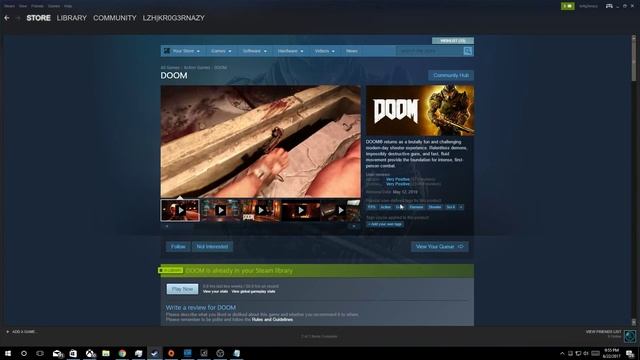Open the Hardware dropdown menu
This screenshot has width=640, height=360.
point(290,51)
